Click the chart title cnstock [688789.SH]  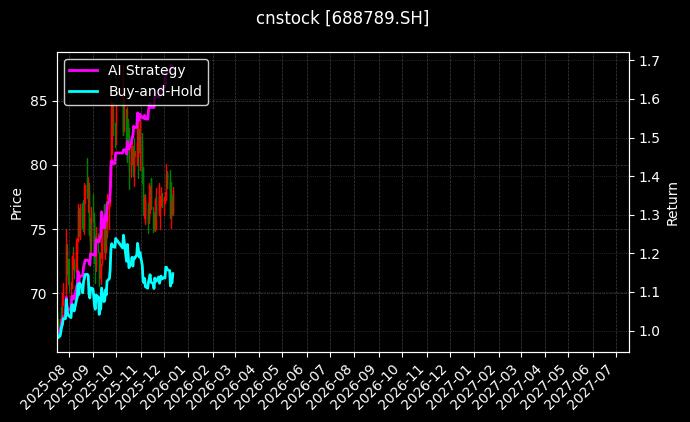point(344,18)
